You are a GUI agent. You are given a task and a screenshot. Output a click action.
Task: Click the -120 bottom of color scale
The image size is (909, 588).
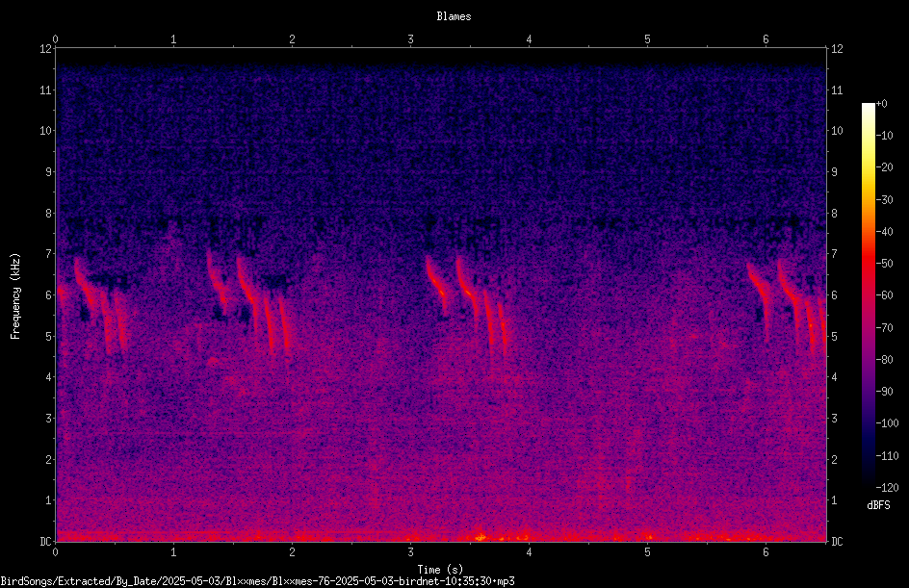[x=887, y=487]
